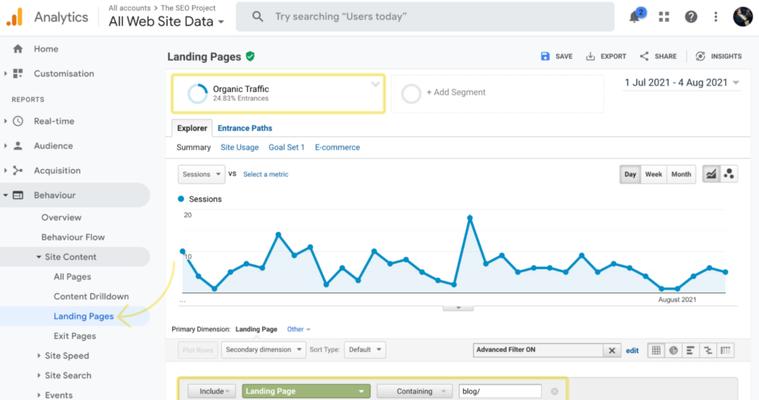Open the Landing Pages report in sidebar
The width and height of the screenshot is (759, 400).
[84, 316]
